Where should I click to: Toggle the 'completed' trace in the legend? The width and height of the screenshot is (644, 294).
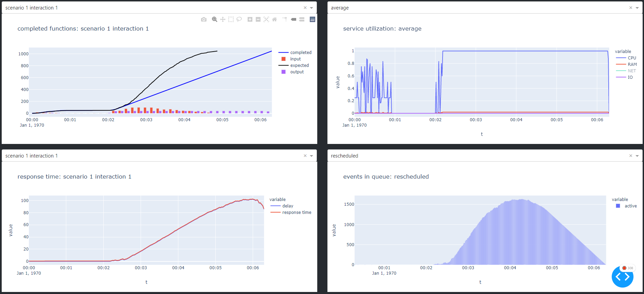(x=300, y=53)
